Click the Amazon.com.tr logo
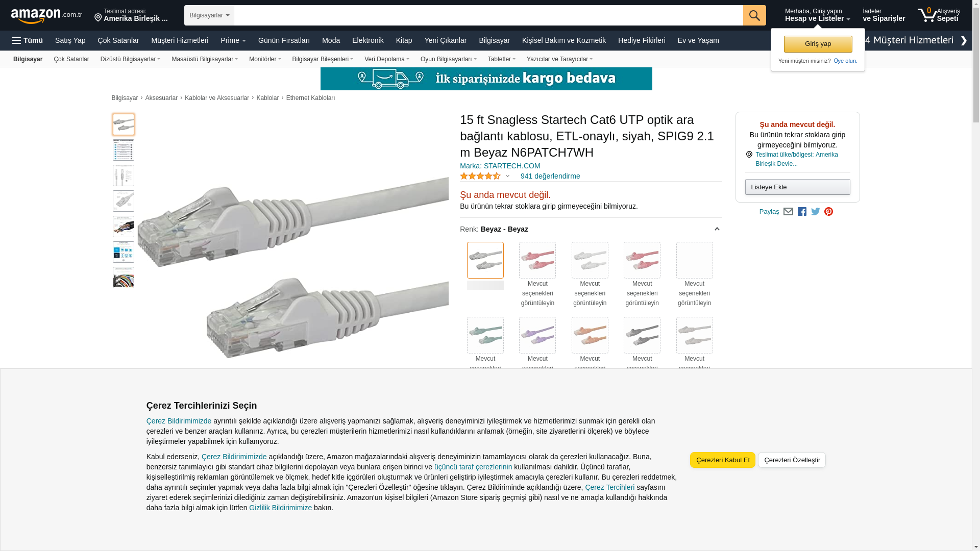980x551 pixels. point(46,15)
